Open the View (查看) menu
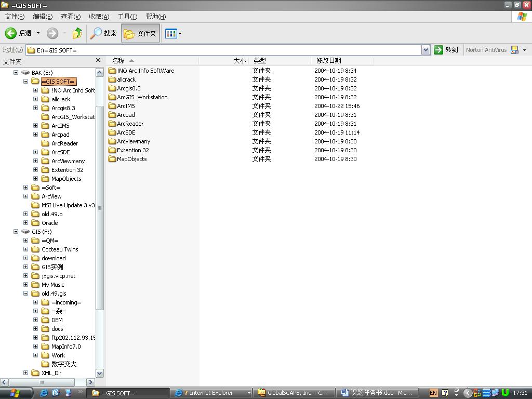Image resolution: width=532 pixels, height=399 pixels. [71, 17]
